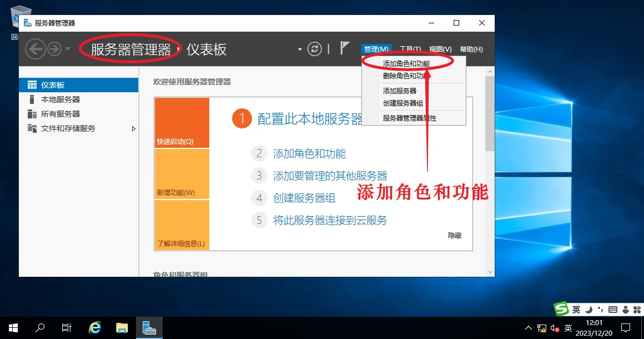
Task: Click the 隐藏 link in welcome panel
Action: [x=455, y=236]
